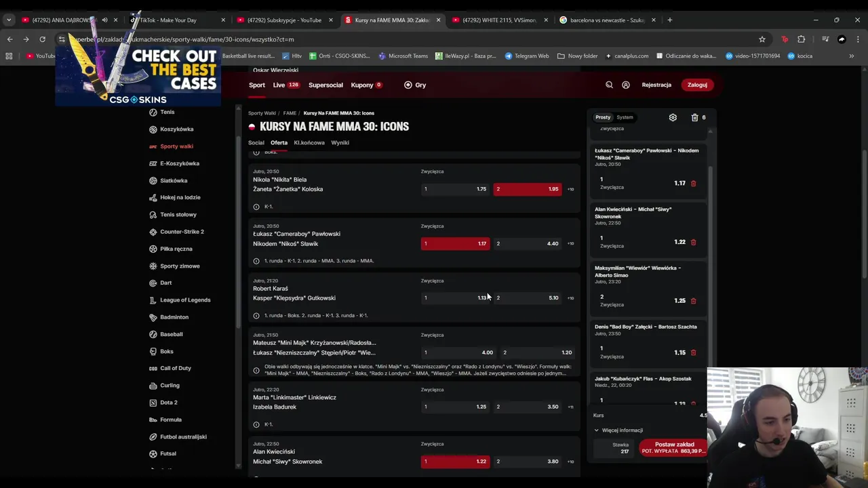The image size is (868, 488).
Task: Open Chrome extensions puzzle icon
Action: coord(801,39)
